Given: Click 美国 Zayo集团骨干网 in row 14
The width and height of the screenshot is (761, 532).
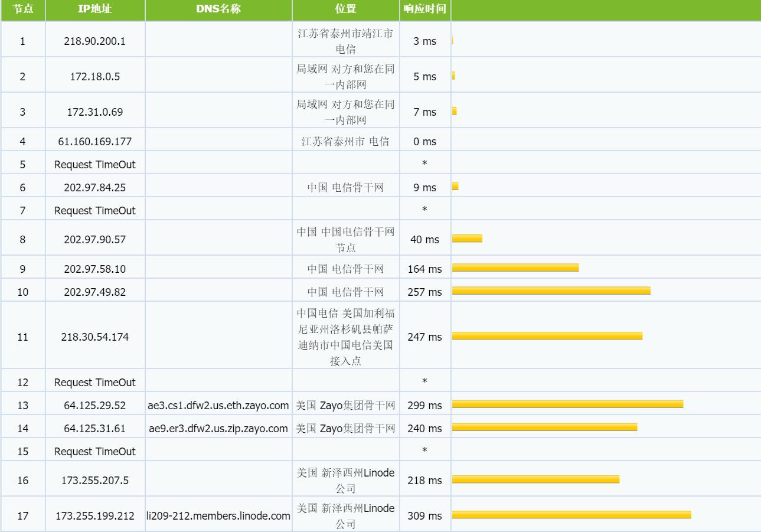Looking at the screenshot, I should (345, 429).
